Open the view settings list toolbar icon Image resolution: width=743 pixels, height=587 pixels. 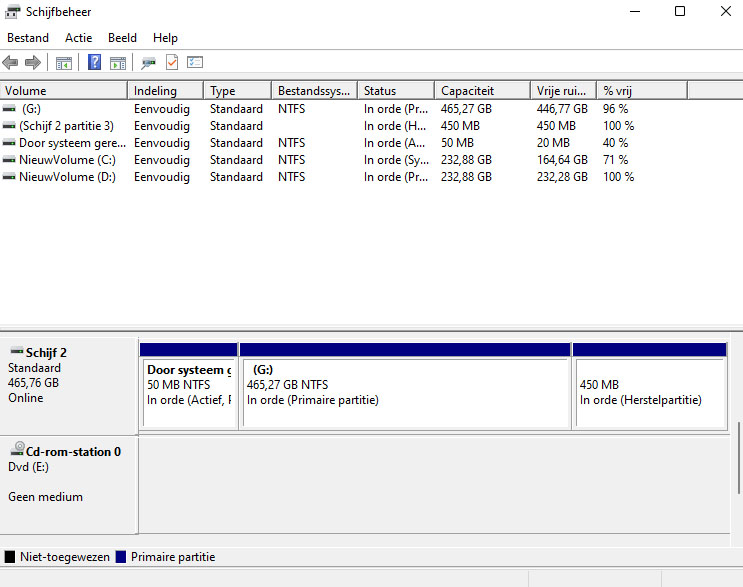pos(195,62)
